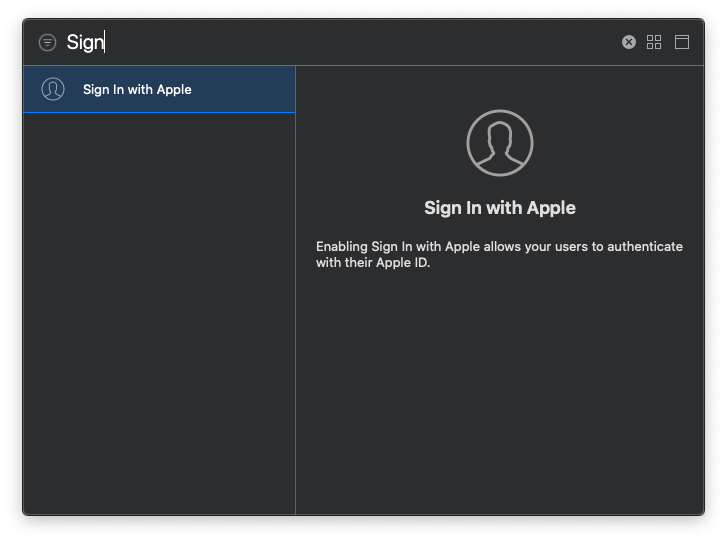Screen dimensions: 727x542
Task: Select the Sign In with Apple capability row
Action: (159, 89)
